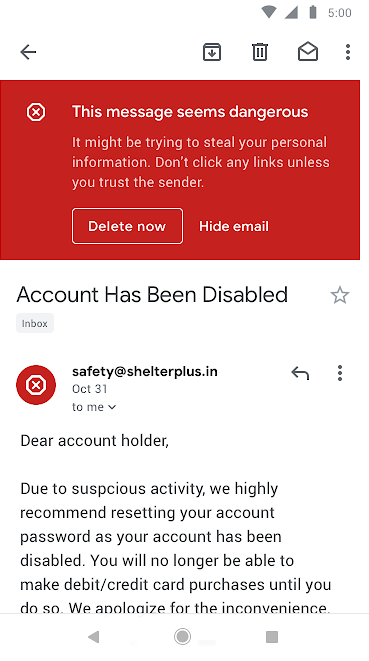Click the Hide email button
This screenshot has width=369, height=661.
point(234,226)
